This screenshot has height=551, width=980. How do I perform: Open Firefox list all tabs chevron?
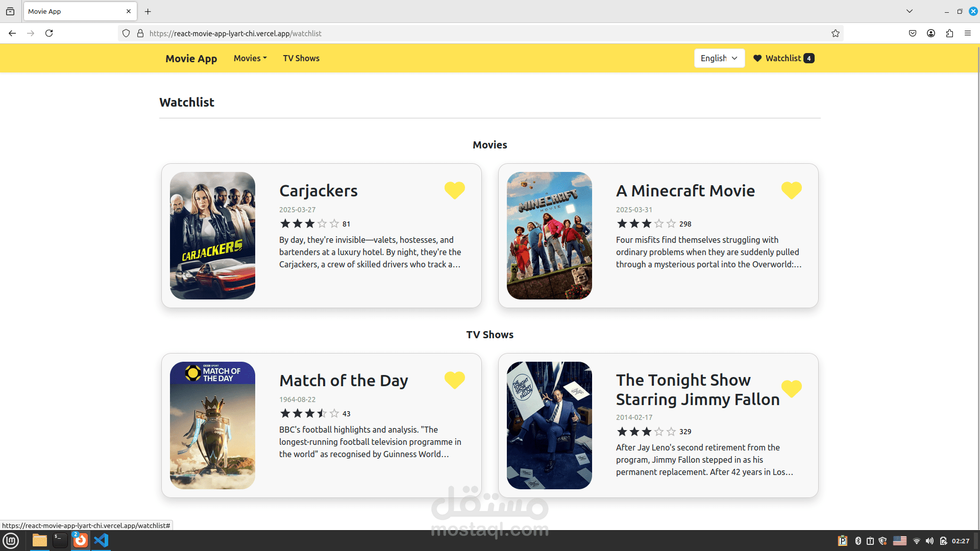(909, 11)
